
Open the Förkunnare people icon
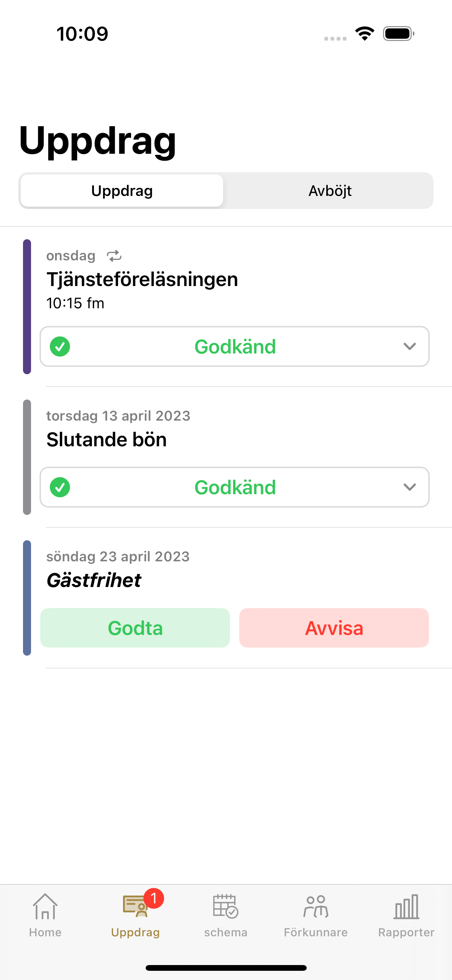(x=316, y=906)
